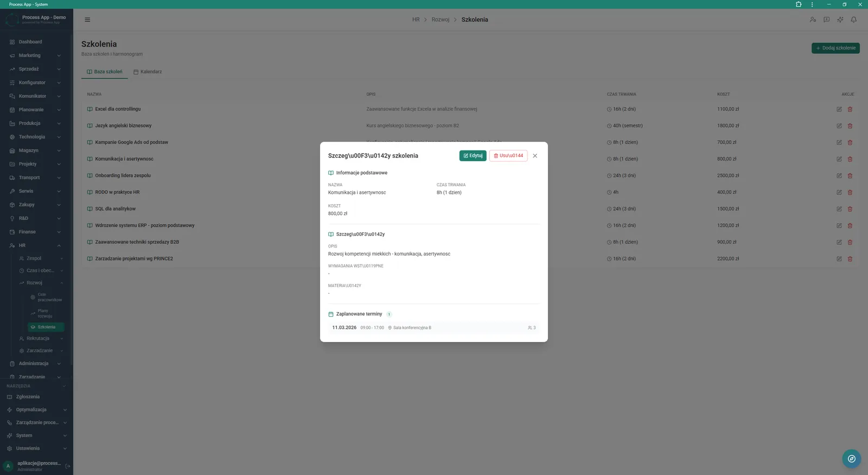Expand the Konfigurator sidebar section
Screen dimensions: 868x475
click(x=36, y=83)
